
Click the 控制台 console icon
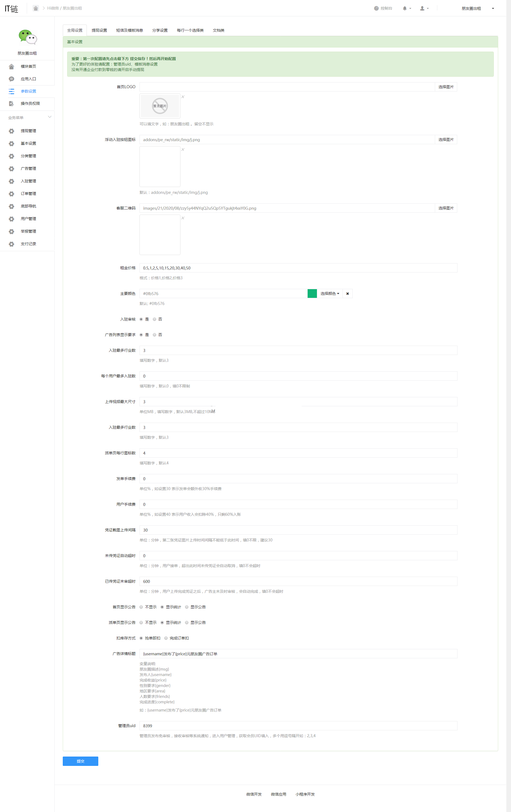(x=376, y=8)
